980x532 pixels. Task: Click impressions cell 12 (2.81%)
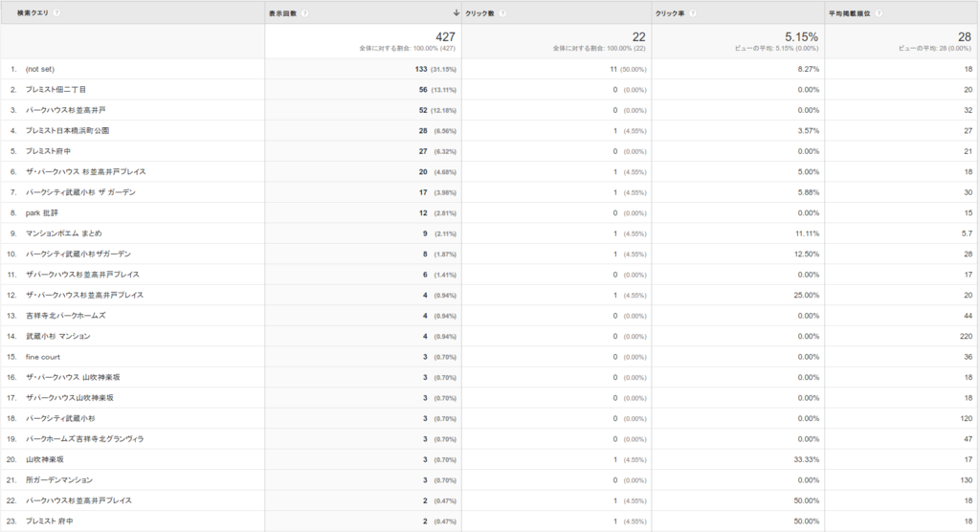point(437,213)
